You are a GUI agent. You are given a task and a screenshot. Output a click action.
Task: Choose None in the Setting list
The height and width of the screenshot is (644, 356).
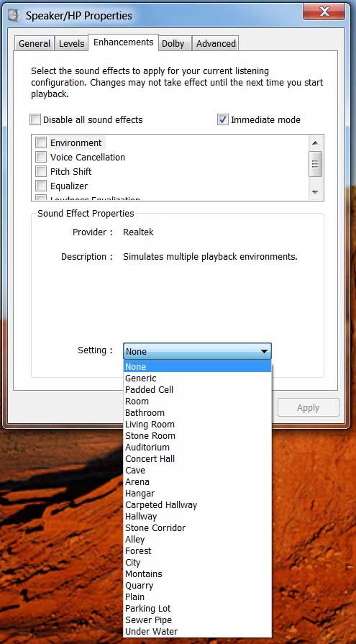198,367
